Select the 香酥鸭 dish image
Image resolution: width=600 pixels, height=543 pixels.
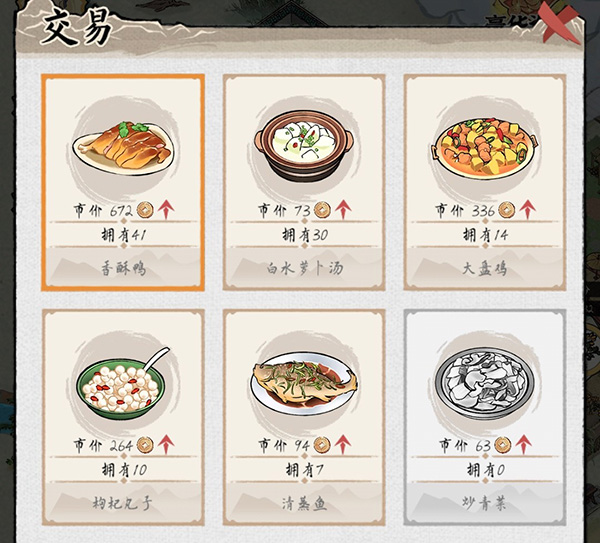[x=123, y=148]
